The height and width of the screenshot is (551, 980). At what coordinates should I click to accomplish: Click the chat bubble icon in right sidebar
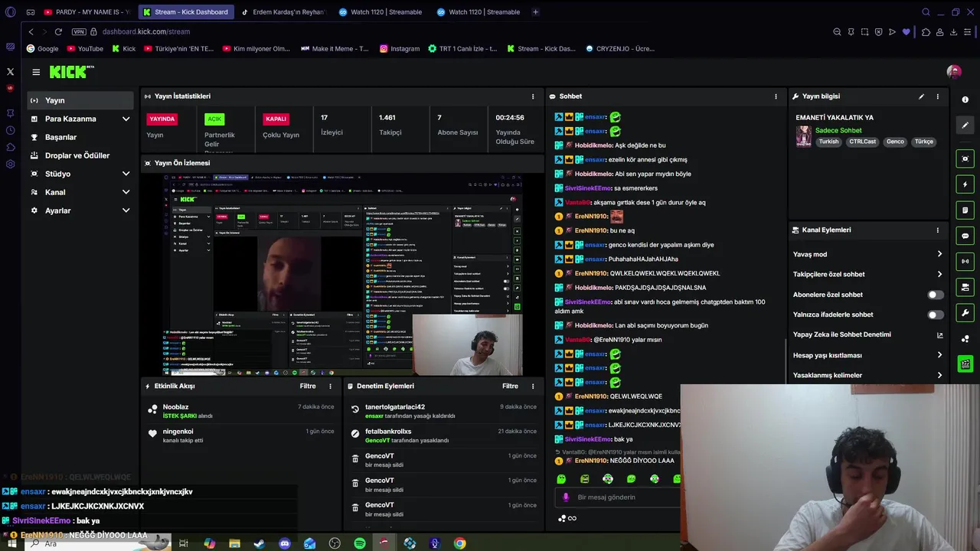965,236
